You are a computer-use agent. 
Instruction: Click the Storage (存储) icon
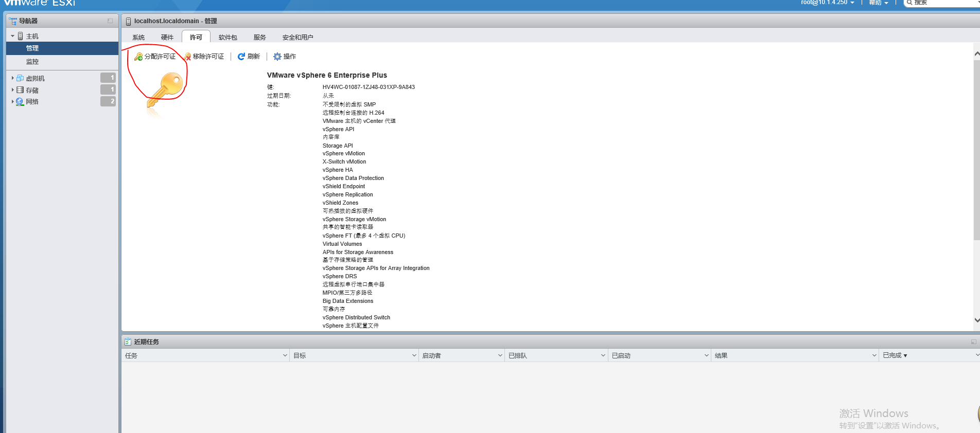click(x=20, y=90)
